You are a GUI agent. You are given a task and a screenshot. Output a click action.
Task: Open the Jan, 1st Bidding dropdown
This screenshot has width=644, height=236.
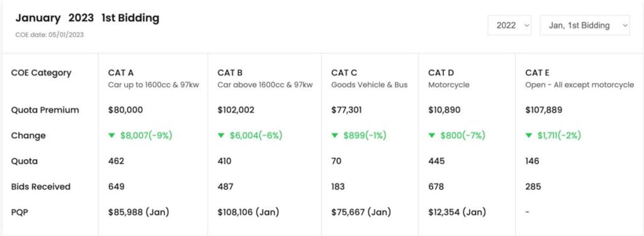point(584,25)
